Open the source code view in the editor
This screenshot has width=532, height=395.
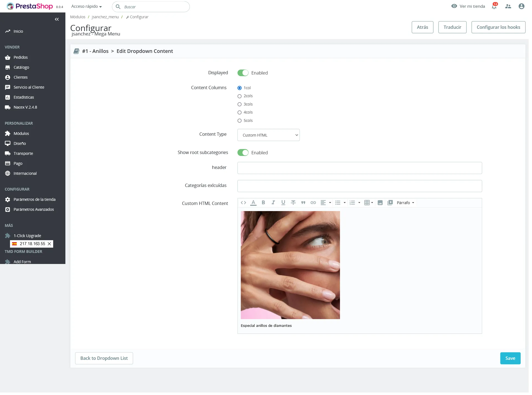coord(243,203)
